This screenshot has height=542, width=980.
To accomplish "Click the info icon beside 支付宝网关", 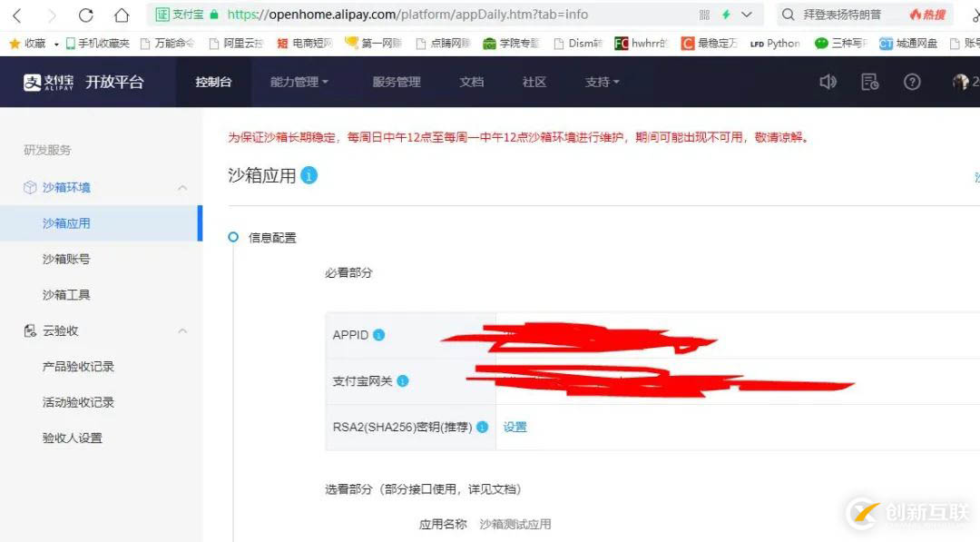I will (403, 381).
